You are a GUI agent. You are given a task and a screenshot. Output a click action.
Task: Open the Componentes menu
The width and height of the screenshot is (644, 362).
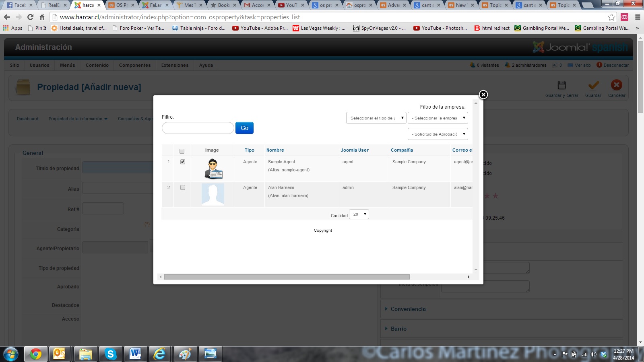[x=135, y=65]
